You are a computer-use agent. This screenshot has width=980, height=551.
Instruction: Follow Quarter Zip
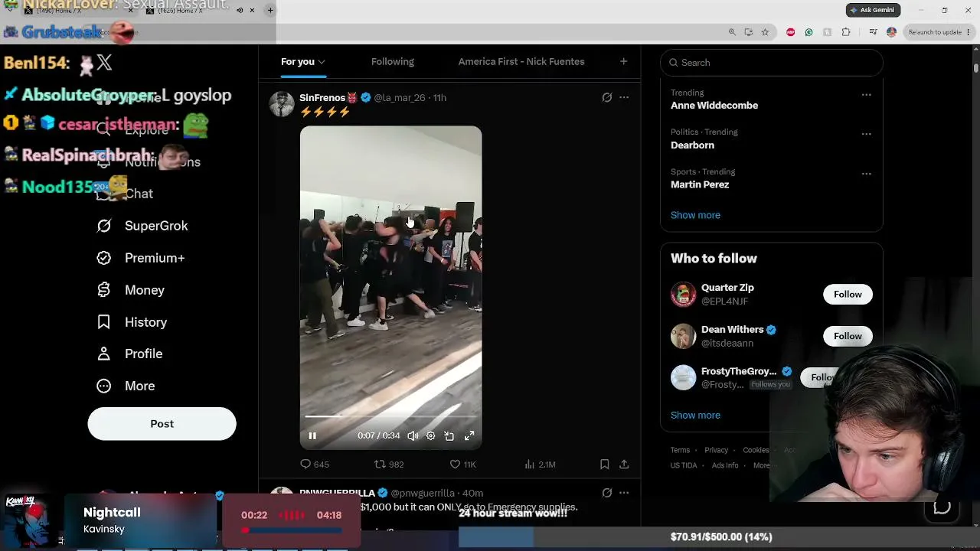(x=848, y=295)
